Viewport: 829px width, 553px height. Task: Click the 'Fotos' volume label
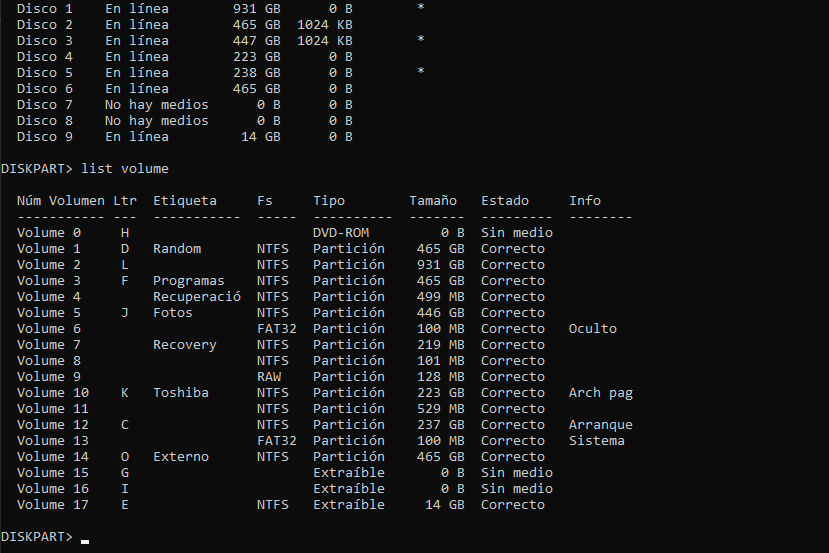[173, 312]
